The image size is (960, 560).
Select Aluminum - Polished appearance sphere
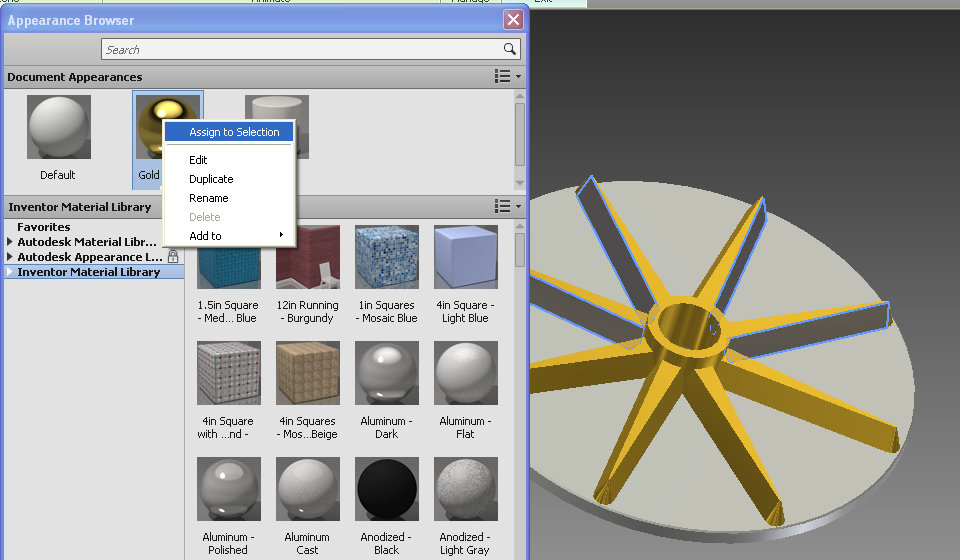click(228, 488)
